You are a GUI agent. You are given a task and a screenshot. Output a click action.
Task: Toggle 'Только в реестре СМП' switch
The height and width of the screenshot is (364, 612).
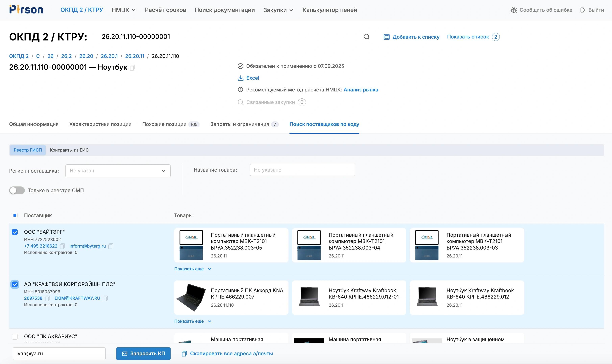[x=17, y=190]
